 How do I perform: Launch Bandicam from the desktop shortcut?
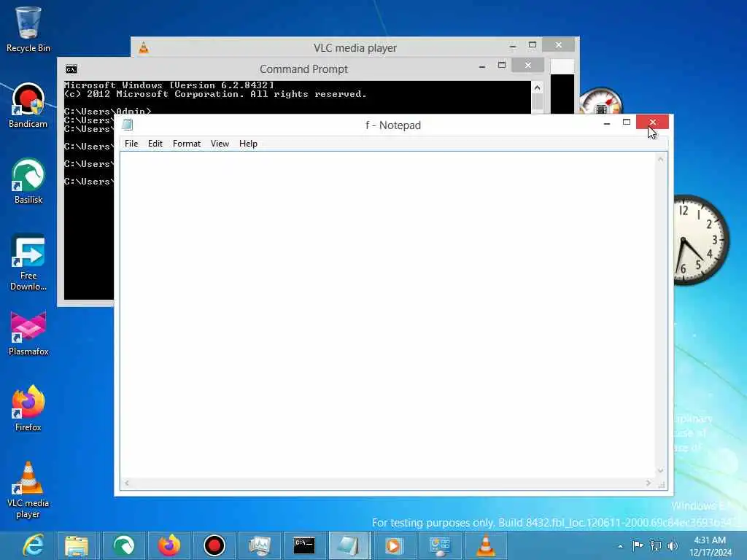point(28,106)
